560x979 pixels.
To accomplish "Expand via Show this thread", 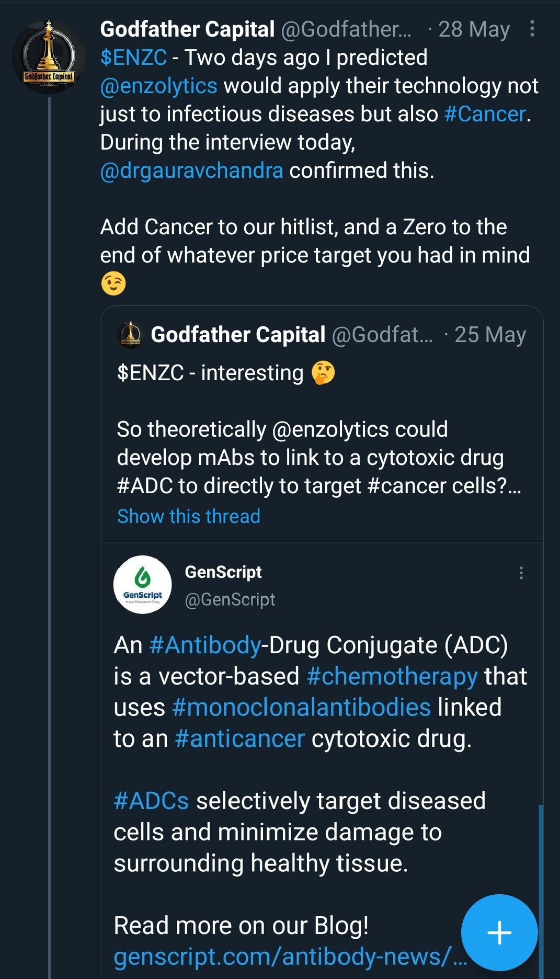I will tap(189, 516).
